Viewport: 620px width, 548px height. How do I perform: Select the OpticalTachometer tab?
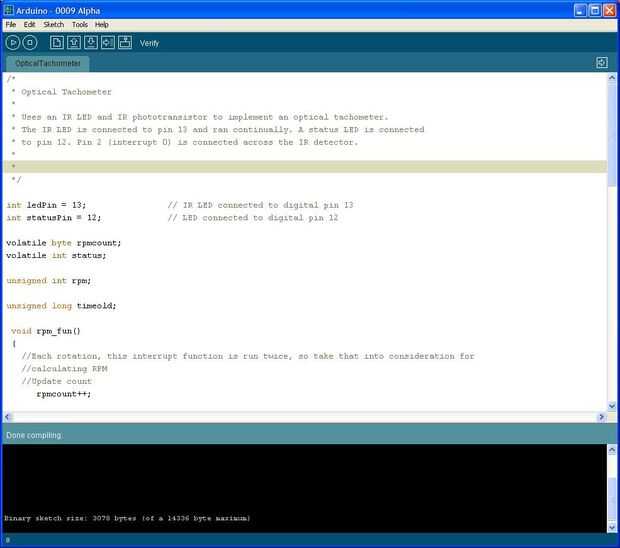[48, 64]
